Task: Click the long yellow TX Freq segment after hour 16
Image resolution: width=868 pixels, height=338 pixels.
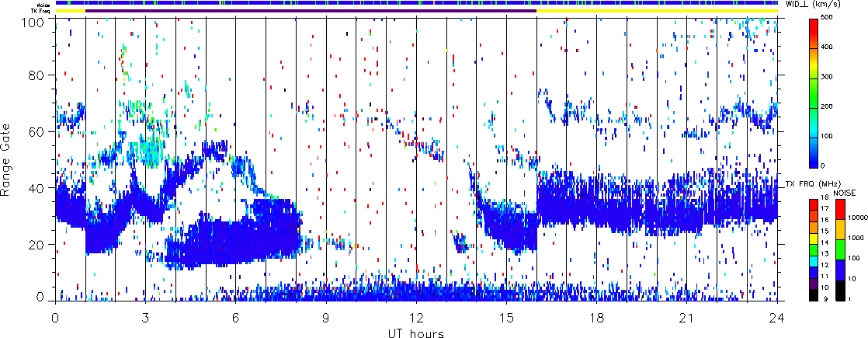Action: click(656, 11)
